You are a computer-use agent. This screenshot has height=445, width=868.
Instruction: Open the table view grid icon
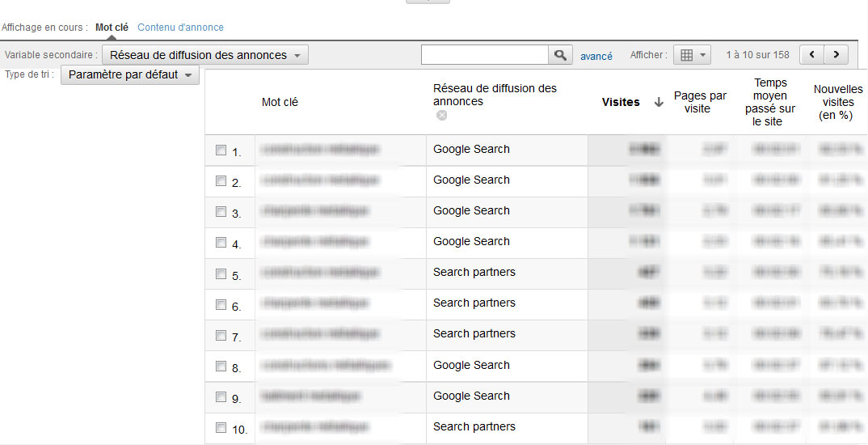point(687,55)
